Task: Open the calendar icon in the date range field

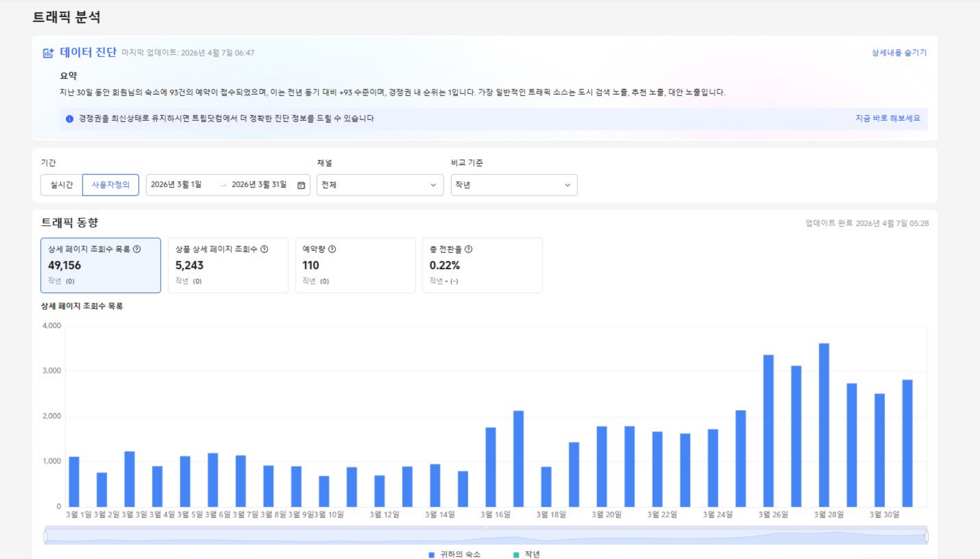Action: pyautogui.click(x=301, y=185)
